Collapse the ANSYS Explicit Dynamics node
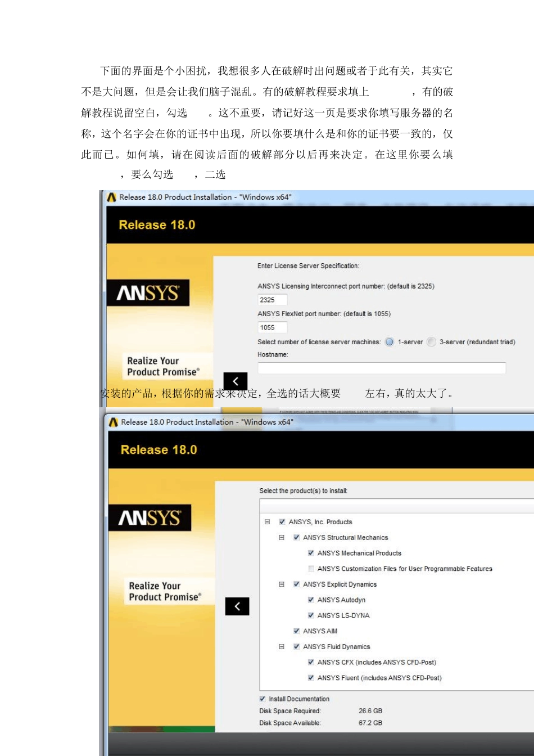534x756 pixels. pos(282,584)
